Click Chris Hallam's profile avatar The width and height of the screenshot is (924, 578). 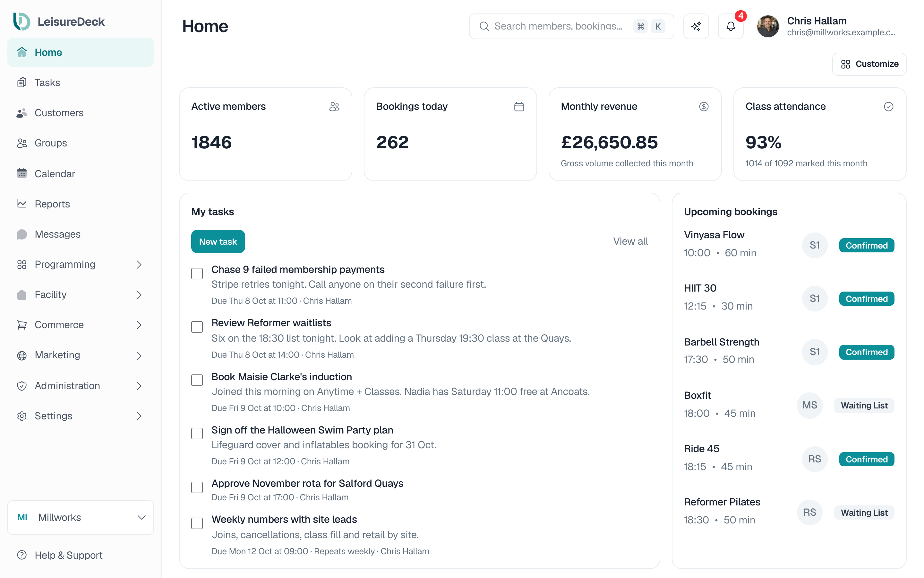[767, 26]
